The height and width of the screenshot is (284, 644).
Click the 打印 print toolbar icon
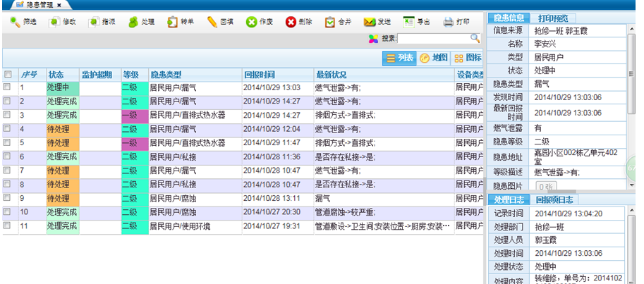tap(449, 22)
